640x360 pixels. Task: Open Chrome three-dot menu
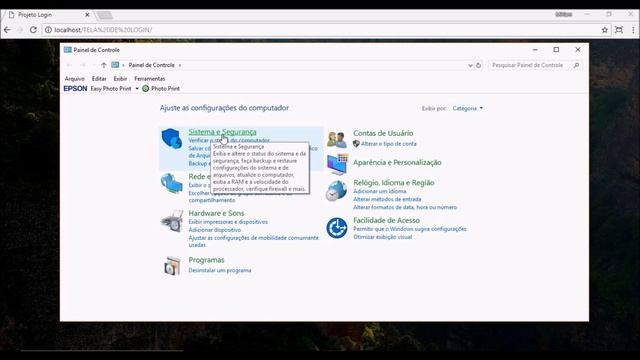[633, 30]
